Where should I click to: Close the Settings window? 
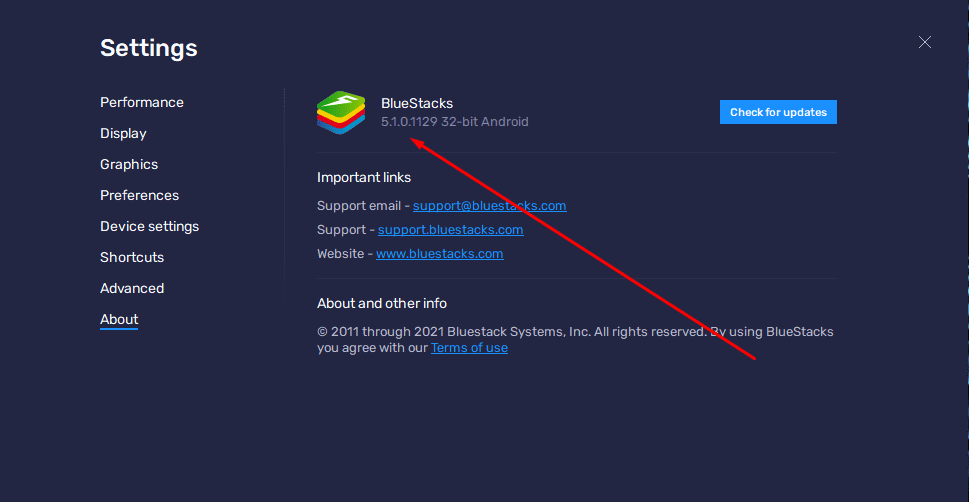coord(925,42)
